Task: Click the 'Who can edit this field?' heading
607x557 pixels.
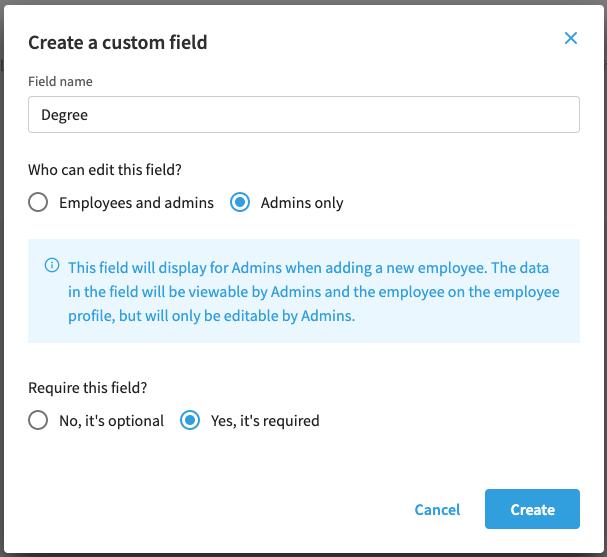Action: point(105,170)
